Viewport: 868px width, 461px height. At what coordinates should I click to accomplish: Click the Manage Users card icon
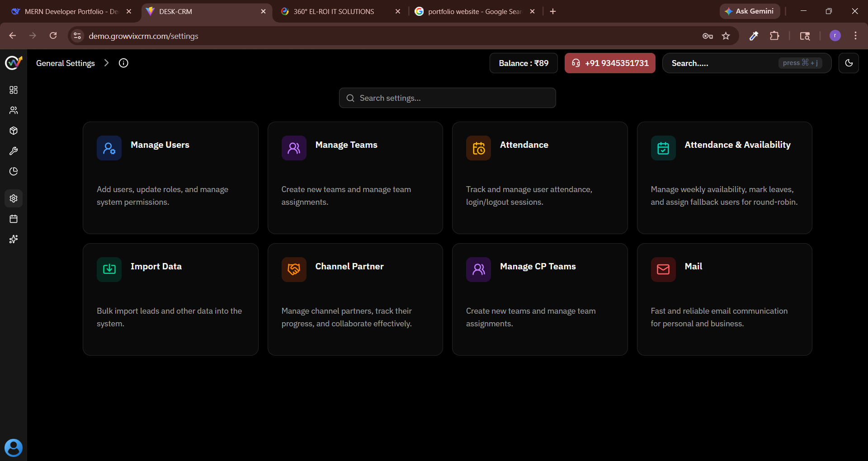(x=109, y=148)
